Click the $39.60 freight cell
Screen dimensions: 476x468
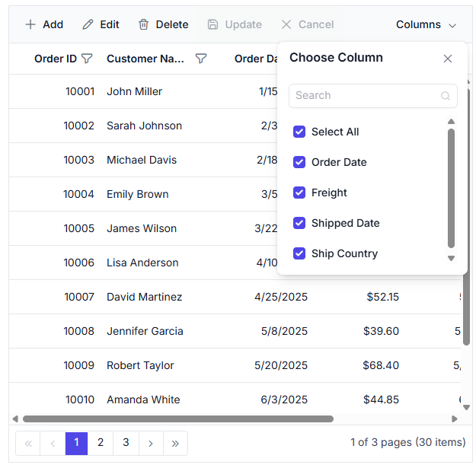point(382,331)
